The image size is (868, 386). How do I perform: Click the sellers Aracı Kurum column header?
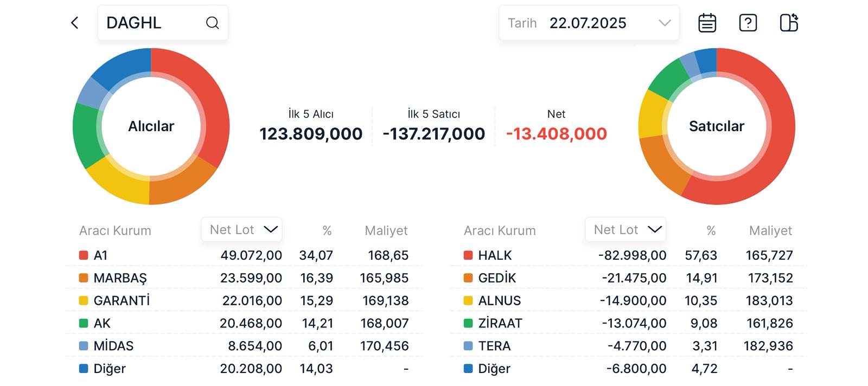tap(500, 231)
